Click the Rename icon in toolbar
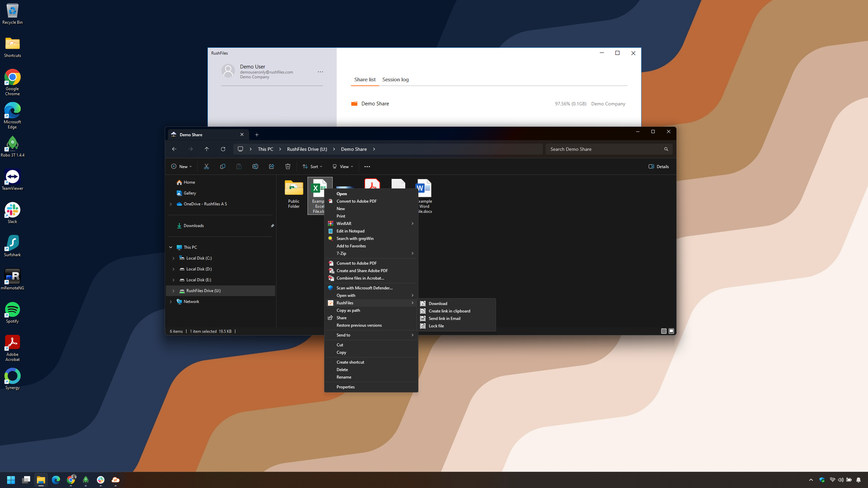The image size is (868, 488). pyautogui.click(x=255, y=166)
